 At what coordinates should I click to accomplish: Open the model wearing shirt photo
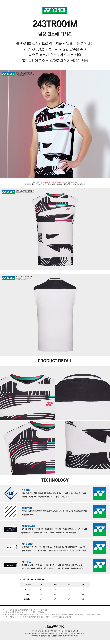pos(55,124)
